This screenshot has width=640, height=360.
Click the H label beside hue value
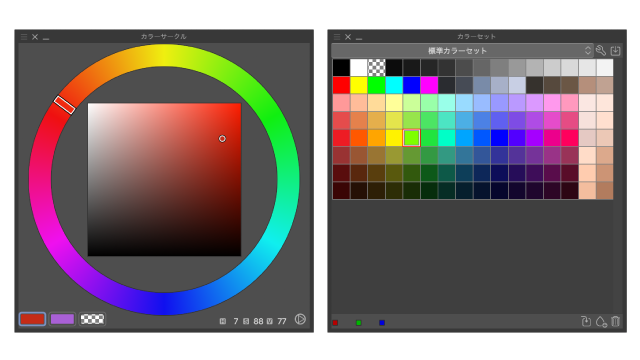coord(222,321)
